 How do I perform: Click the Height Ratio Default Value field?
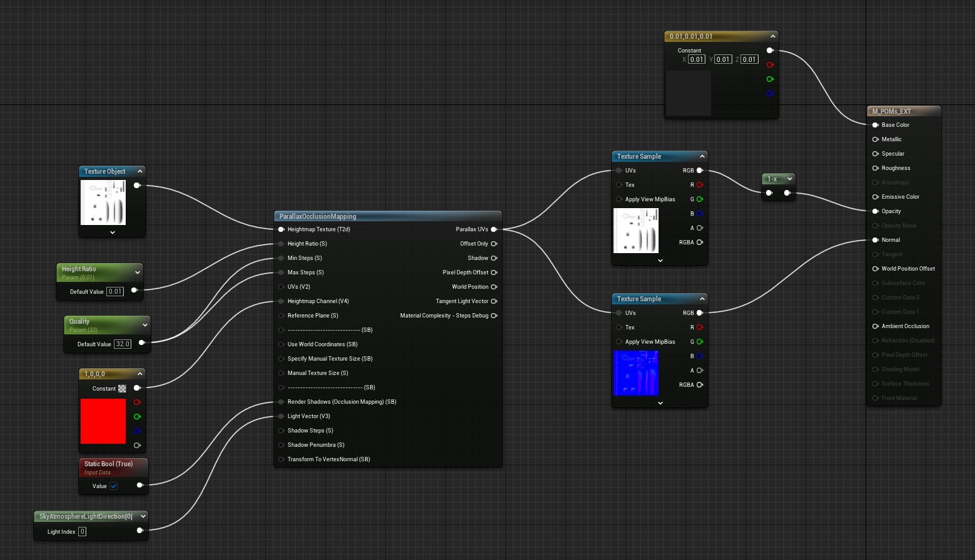click(115, 291)
